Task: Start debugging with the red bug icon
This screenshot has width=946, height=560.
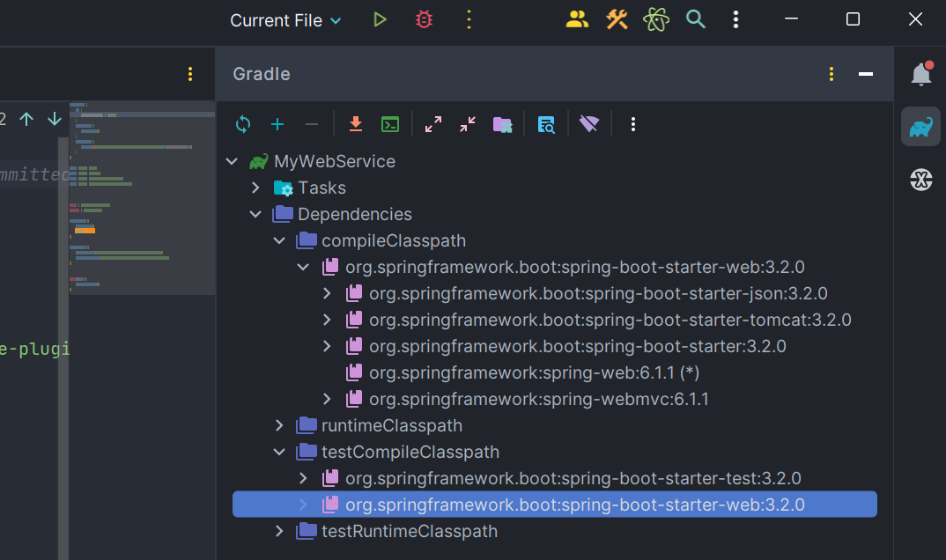Action: click(425, 20)
